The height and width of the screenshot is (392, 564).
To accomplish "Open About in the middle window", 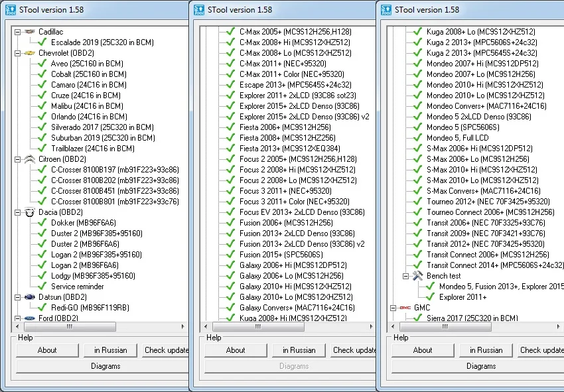I will (x=236, y=350).
